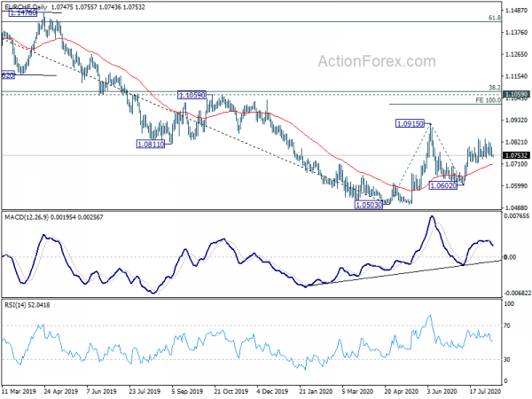Select the 1.09150 peak price label
The width and height of the screenshot is (532, 399).
(x=411, y=123)
